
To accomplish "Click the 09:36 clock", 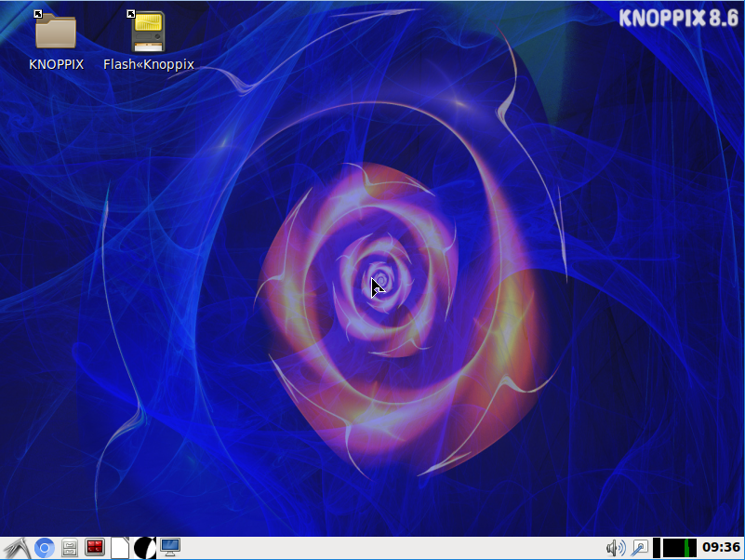I will (x=721, y=548).
